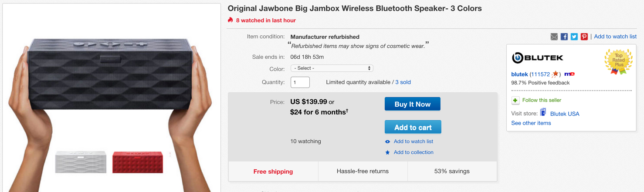
Task: Open the Color select dropdown
Action: [332, 68]
